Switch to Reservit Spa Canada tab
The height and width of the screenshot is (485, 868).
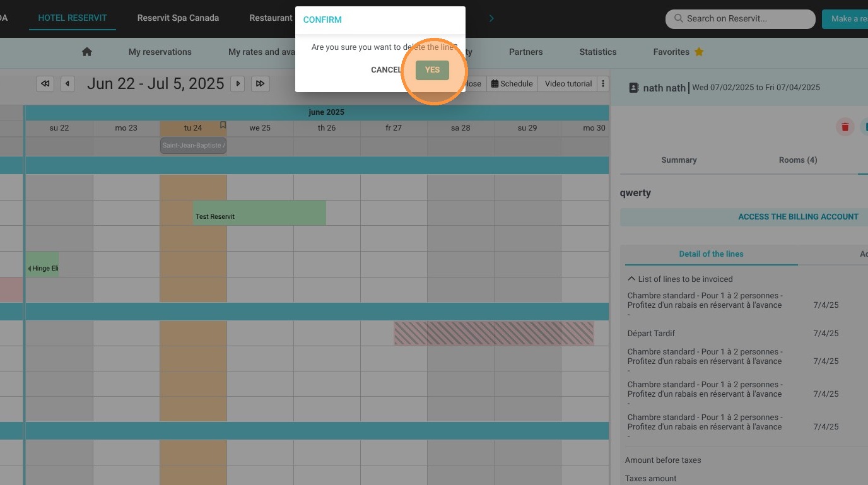point(178,18)
